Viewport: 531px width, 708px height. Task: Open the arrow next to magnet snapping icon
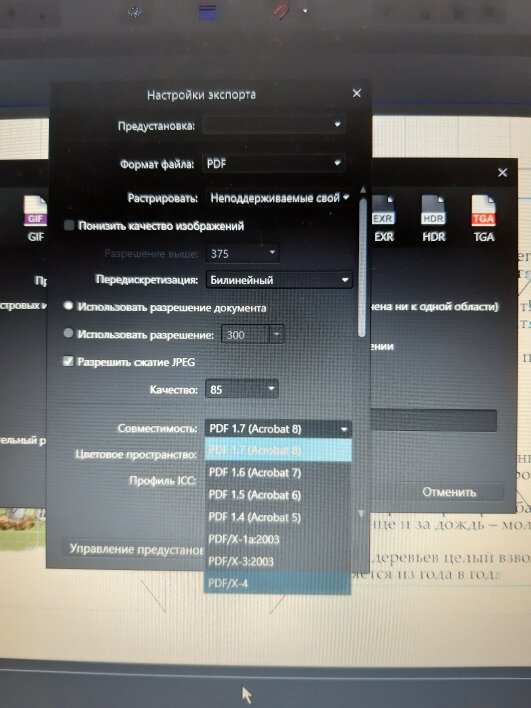[x=305, y=11]
